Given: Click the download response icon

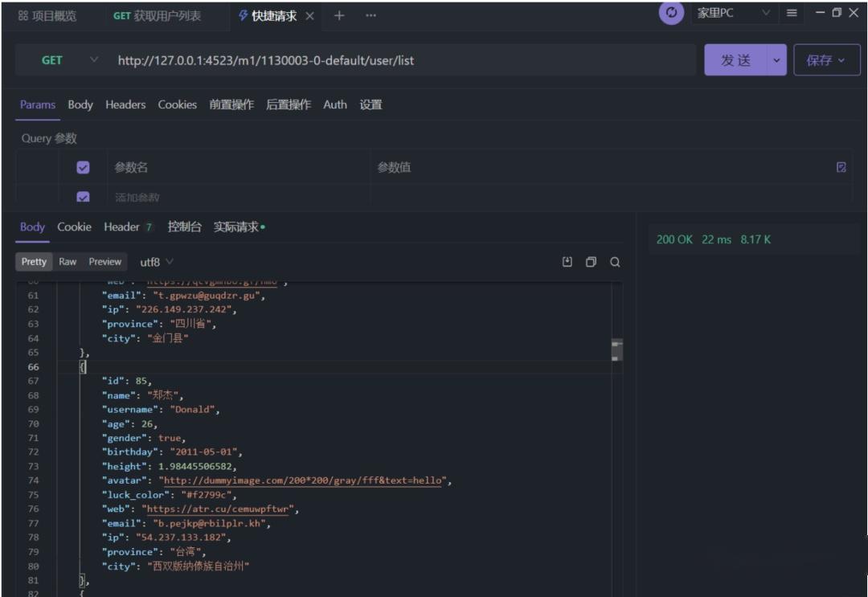Looking at the screenshot, I should tap(567, 262).
